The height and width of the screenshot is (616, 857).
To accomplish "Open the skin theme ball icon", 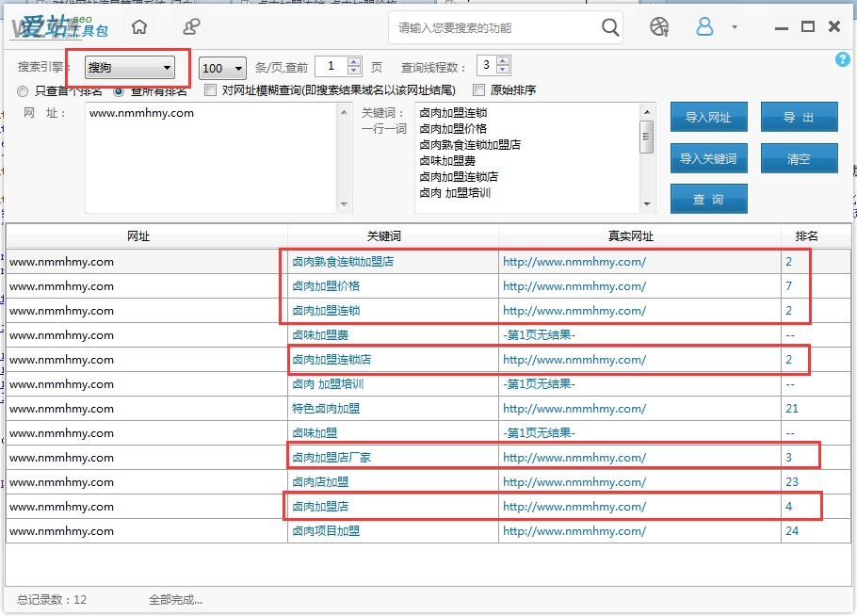I will coord(659,26).
